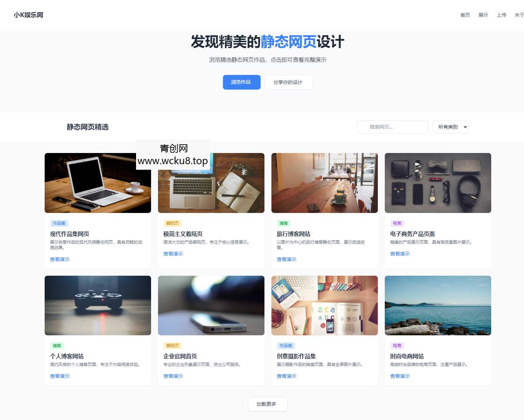Screen dimensions: 524x420
Task: Click the 作品集 tag on 现代作品集网页 card
Action: coord(59,223)
